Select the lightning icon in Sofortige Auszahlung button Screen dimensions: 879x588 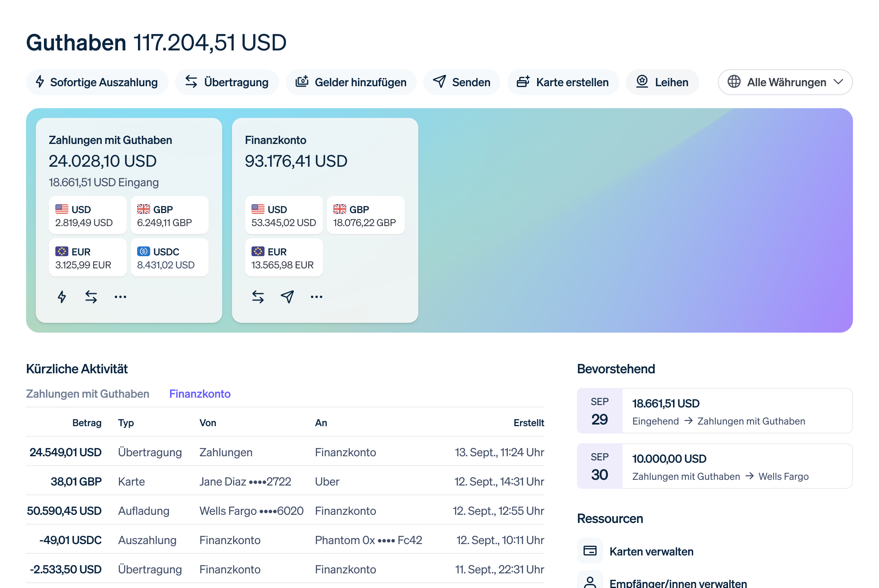[x=39, y=82]
